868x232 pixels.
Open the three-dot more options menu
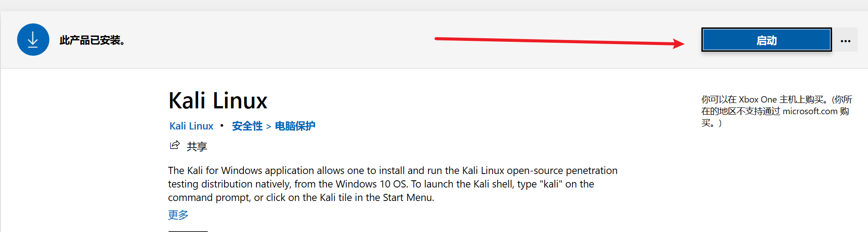point(846,40)
